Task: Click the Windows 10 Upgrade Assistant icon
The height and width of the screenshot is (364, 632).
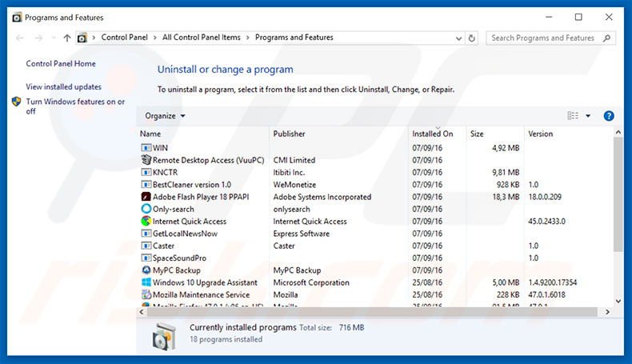Action: point(146,282)
